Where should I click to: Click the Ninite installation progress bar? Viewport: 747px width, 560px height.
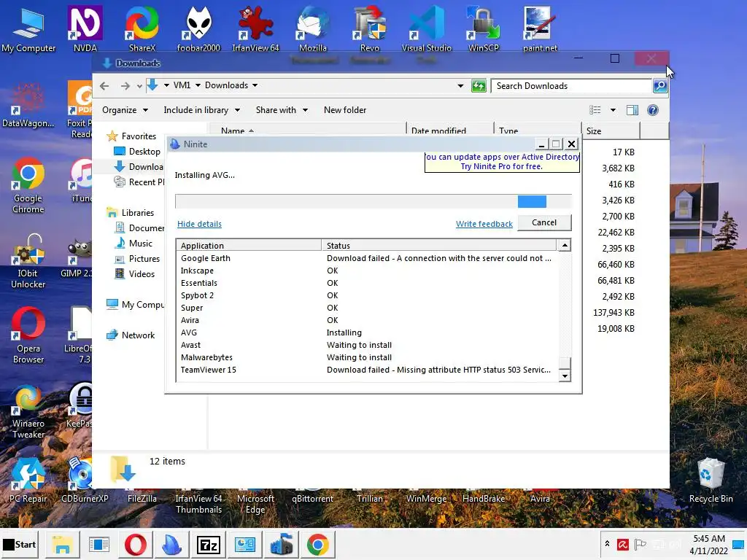click(x=373, y=201)
